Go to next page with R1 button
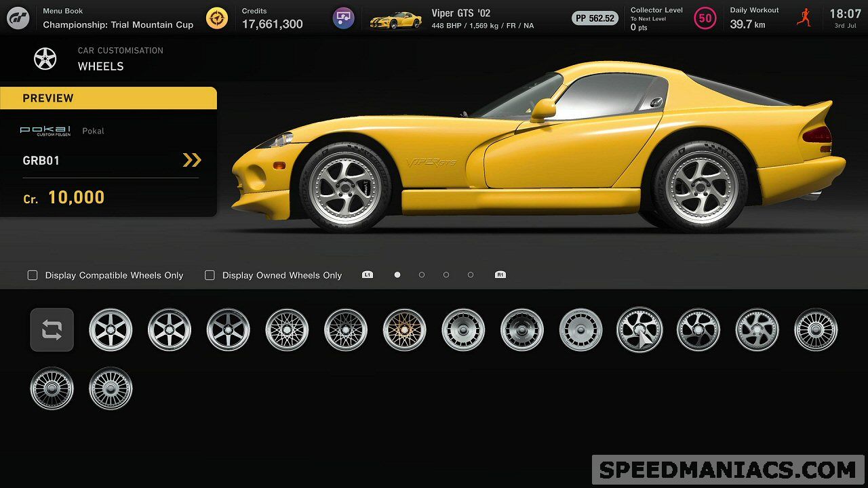Viewport: 868px width, 488px height. tap(500, 275)
